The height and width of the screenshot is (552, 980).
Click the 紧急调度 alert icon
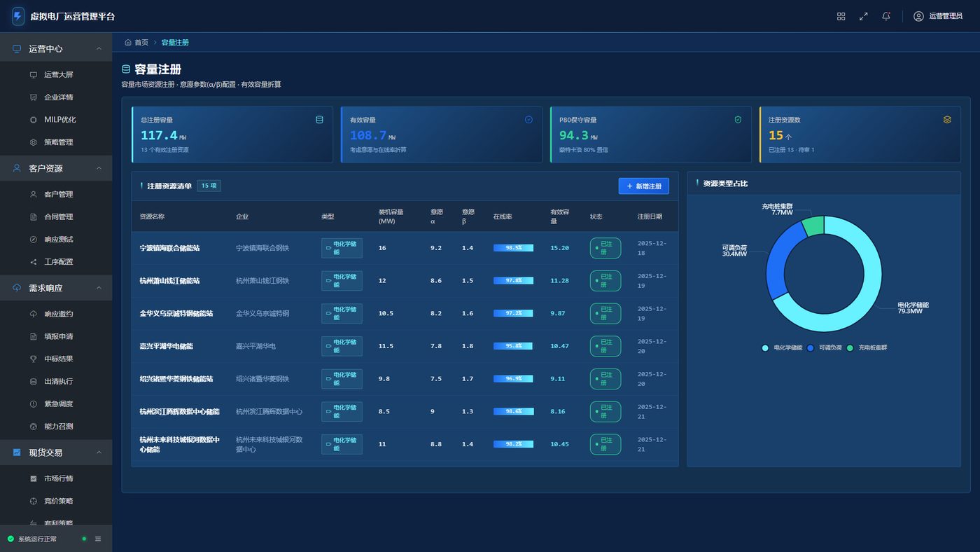click(x=33, y=403)
